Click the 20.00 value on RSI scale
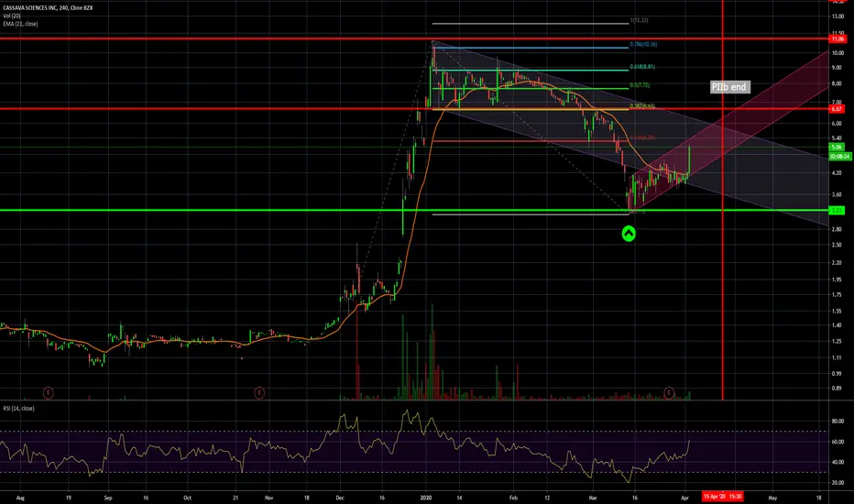The image size is (854, 504). click(x=838, y=483)
